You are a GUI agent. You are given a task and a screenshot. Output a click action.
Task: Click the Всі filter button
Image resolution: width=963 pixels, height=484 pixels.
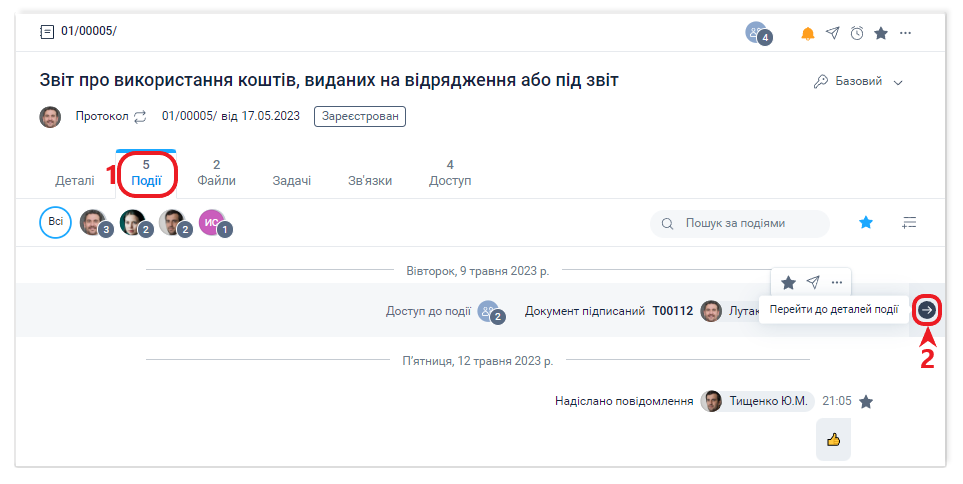point(55,222)
